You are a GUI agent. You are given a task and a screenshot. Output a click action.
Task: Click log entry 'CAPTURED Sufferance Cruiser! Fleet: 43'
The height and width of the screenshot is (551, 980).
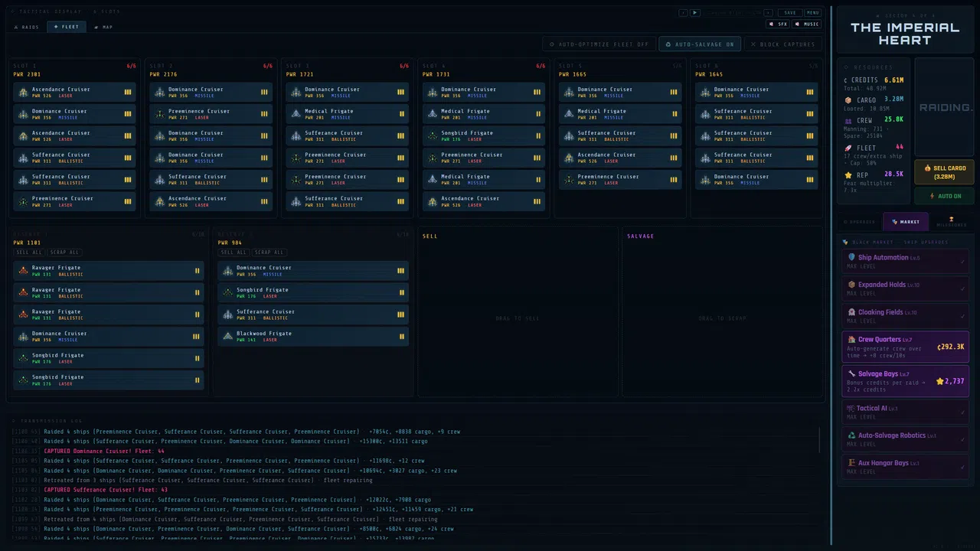(104, 490)
